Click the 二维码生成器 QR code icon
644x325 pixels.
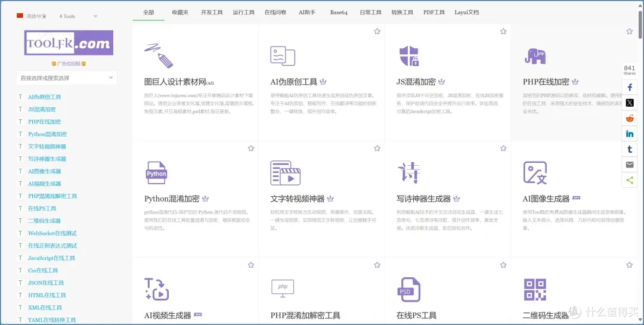tap(535, 290)
